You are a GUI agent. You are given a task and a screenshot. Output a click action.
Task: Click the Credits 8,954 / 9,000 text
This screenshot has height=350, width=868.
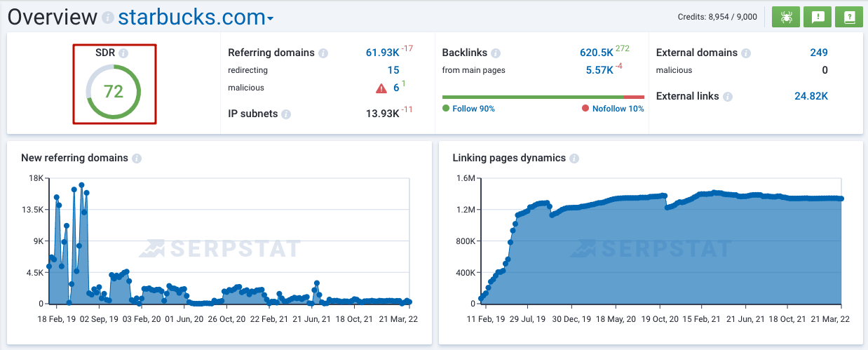(717, 17)
